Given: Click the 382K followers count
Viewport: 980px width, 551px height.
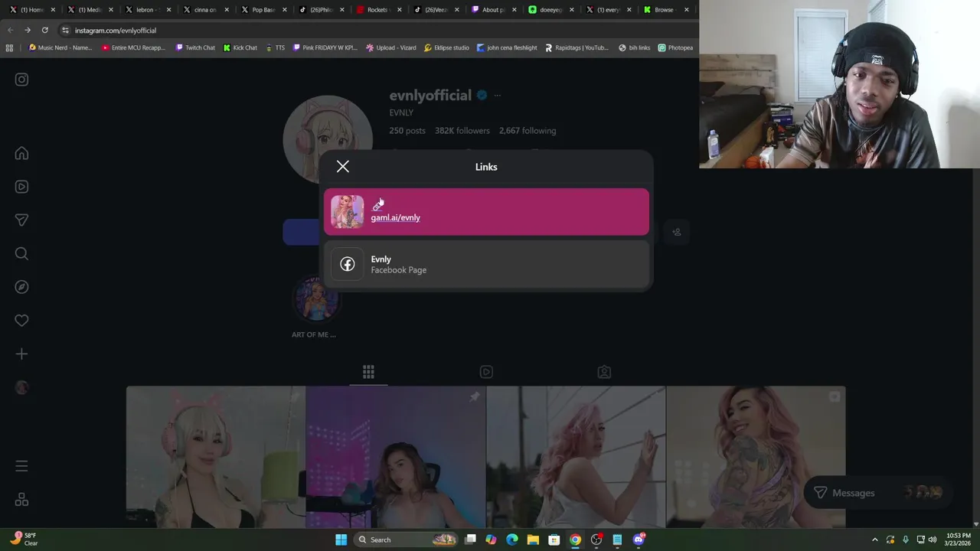Looking at the screenshot, I should (462, 131).
